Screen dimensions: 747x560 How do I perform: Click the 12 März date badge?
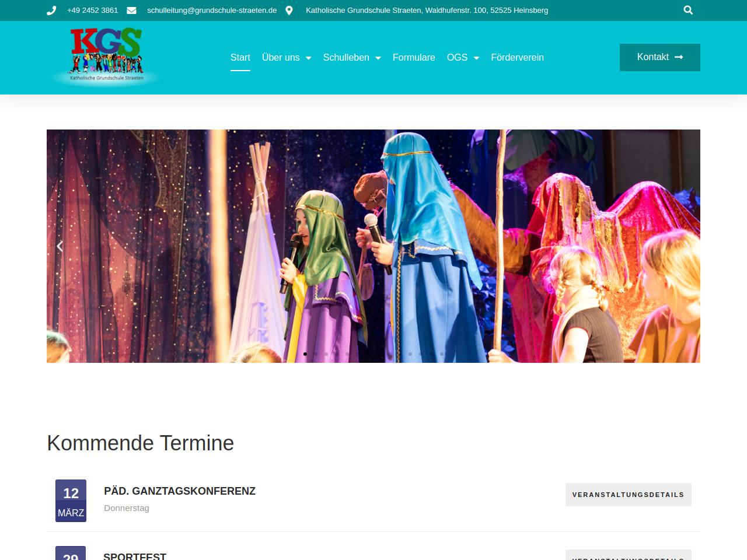[71, 501]
